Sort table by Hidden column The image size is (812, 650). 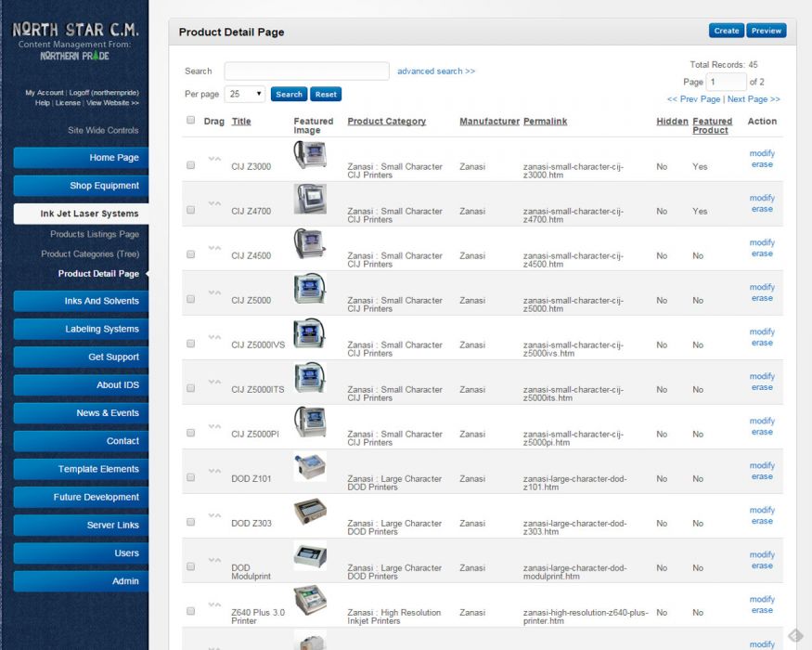coord(672,122)
